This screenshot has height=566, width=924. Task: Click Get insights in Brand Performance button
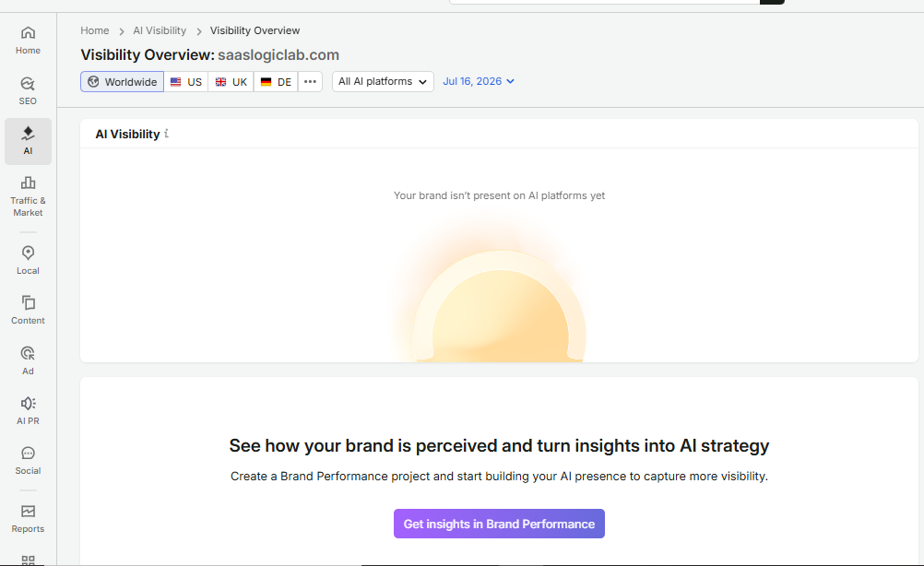pyautogui.click(x=499, y=524)
